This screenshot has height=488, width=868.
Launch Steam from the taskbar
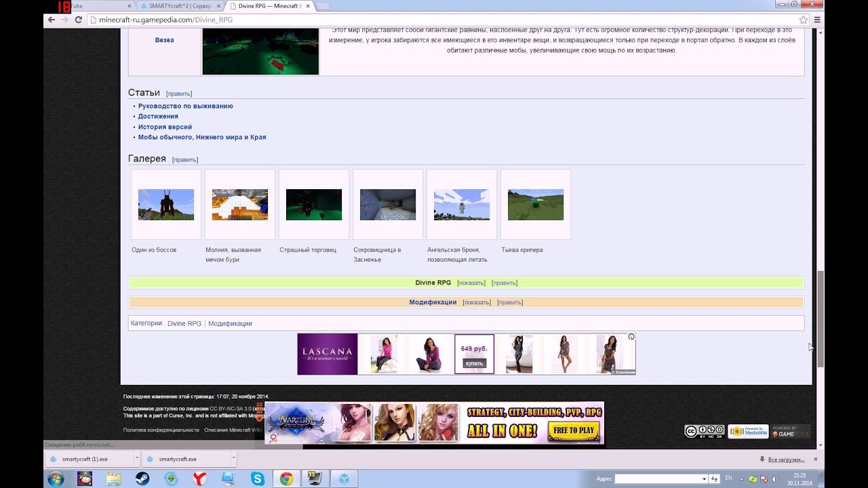click(x=142, y=479)
